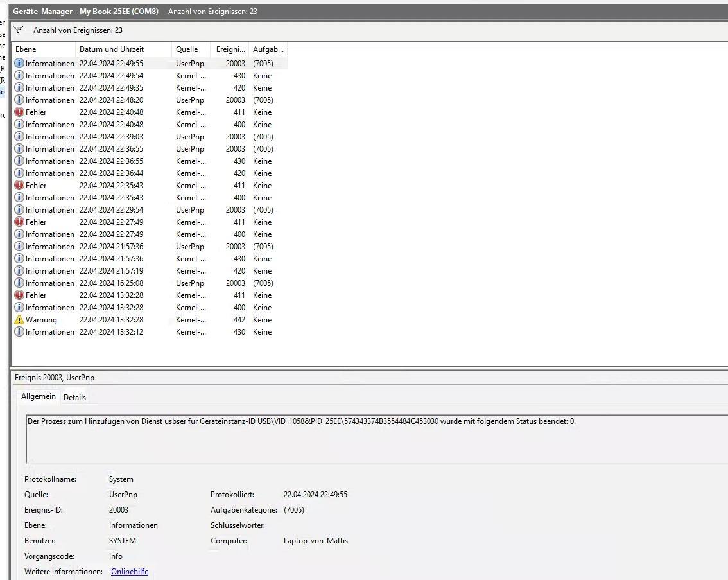Click date cell '22.04.2024 13:32:12'
Viewport: 728px width, 580px height.
pos(112,332)
